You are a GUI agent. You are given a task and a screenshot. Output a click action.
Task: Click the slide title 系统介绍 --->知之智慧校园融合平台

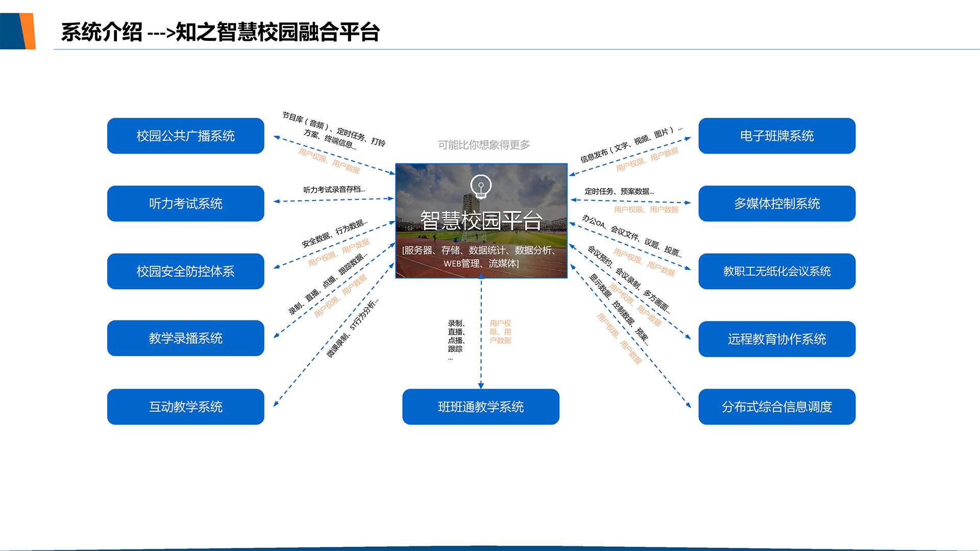[220, 32]
